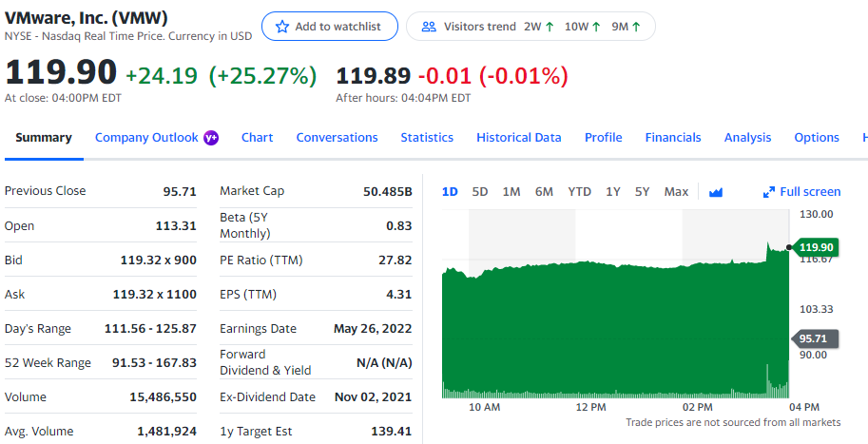Click the 9M visitors trend up arrow
Image resolution: width=868 pixels, height=444 pixels.
point(636,27)
